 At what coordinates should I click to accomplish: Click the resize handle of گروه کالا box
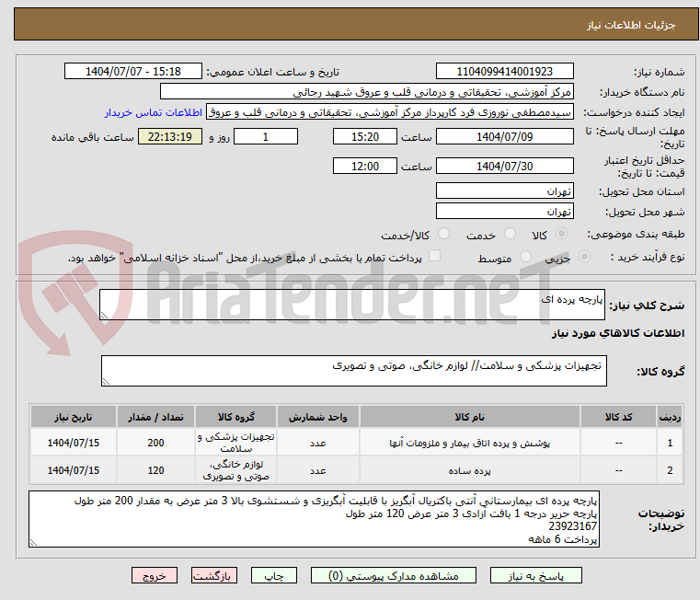tap(106, 382)
